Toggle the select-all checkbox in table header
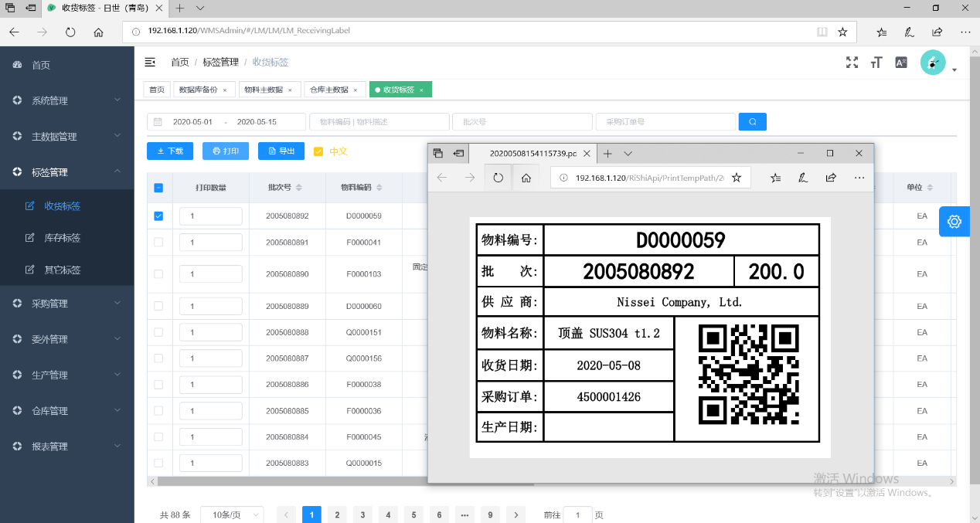This screenshot has height=523, width=980. pyautogui.click(x=158, y=188)
